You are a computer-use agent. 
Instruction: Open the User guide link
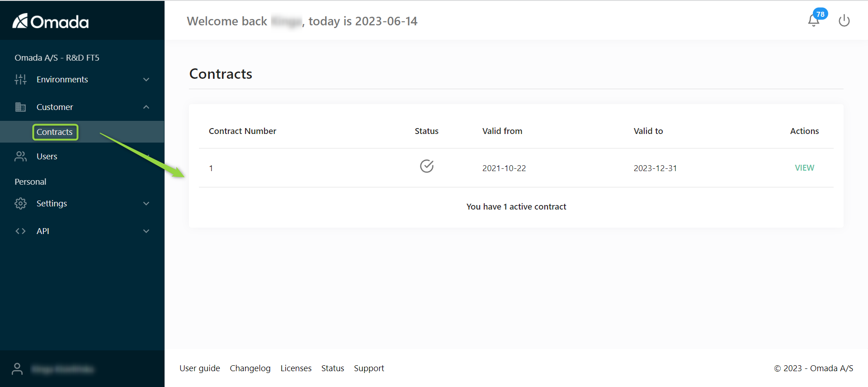[x=200, y=368]
